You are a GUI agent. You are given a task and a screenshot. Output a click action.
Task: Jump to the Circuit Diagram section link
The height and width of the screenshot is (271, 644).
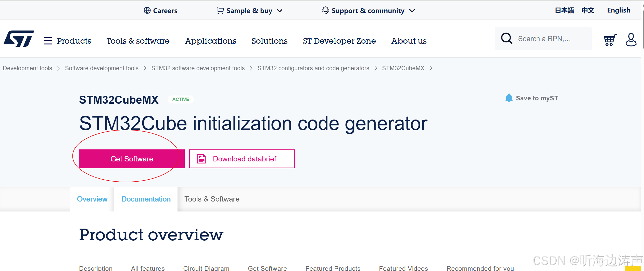[206, 268]
